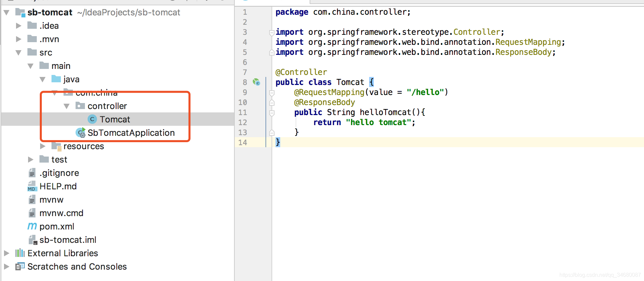Click the @ResponseBody annotation on line 10
Screen dimensions: 644x281
pos(325,102)
